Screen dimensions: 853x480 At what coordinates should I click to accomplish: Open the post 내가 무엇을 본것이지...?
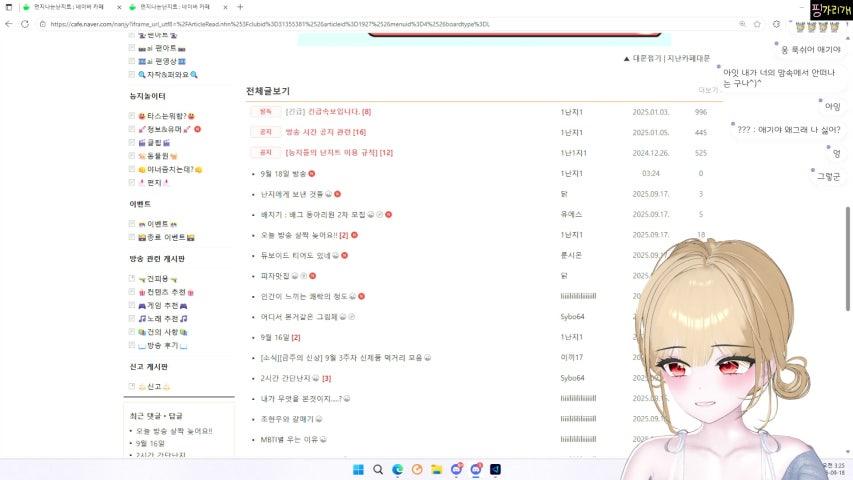301,399
